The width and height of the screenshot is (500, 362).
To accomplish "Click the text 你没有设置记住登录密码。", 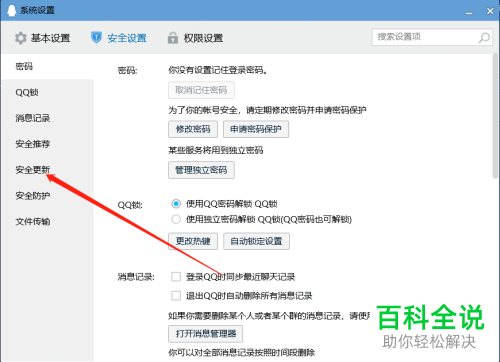I will click(218, 70).
